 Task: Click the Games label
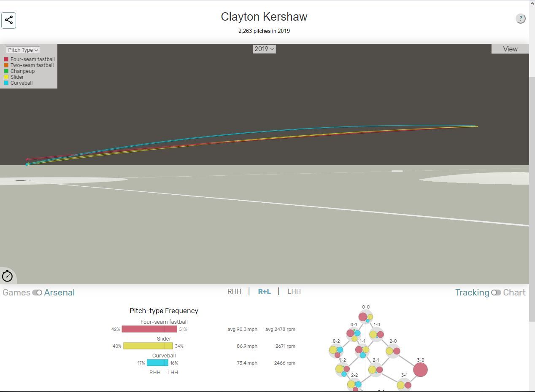[16, 293]
